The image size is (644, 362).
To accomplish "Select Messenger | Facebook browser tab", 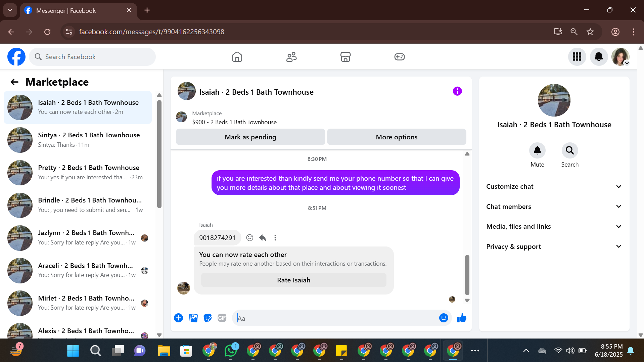I will pos(79,10).
